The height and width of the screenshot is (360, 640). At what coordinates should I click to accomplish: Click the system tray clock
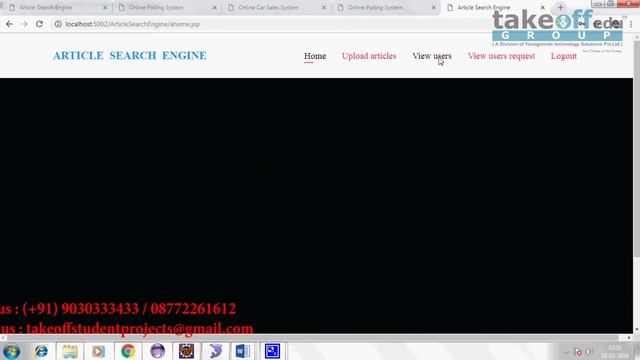coord(615,351)
